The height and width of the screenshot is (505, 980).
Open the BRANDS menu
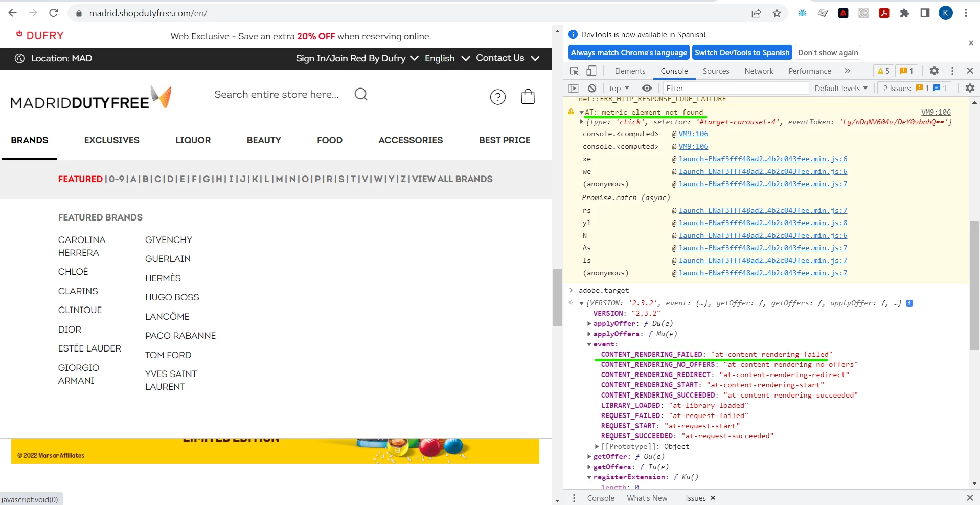30,140
